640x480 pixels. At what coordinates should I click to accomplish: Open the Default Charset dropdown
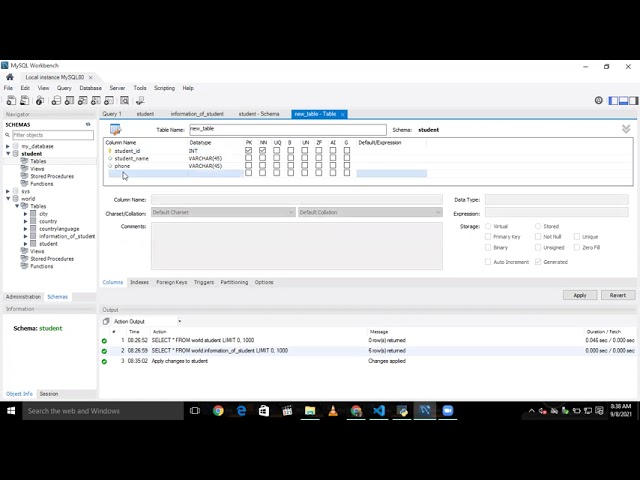(223, 212)
